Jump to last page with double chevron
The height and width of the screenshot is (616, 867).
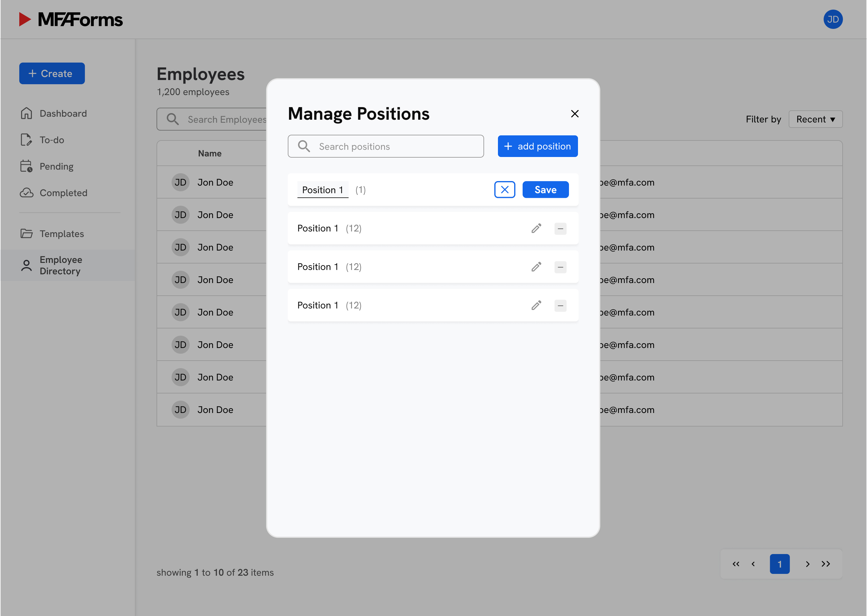(x=826, y=564)
